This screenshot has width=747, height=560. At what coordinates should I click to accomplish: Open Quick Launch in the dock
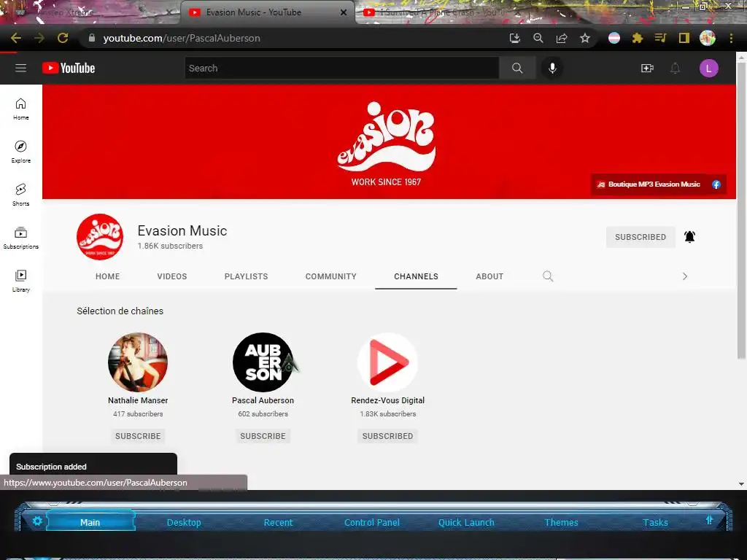pos(466,522)
